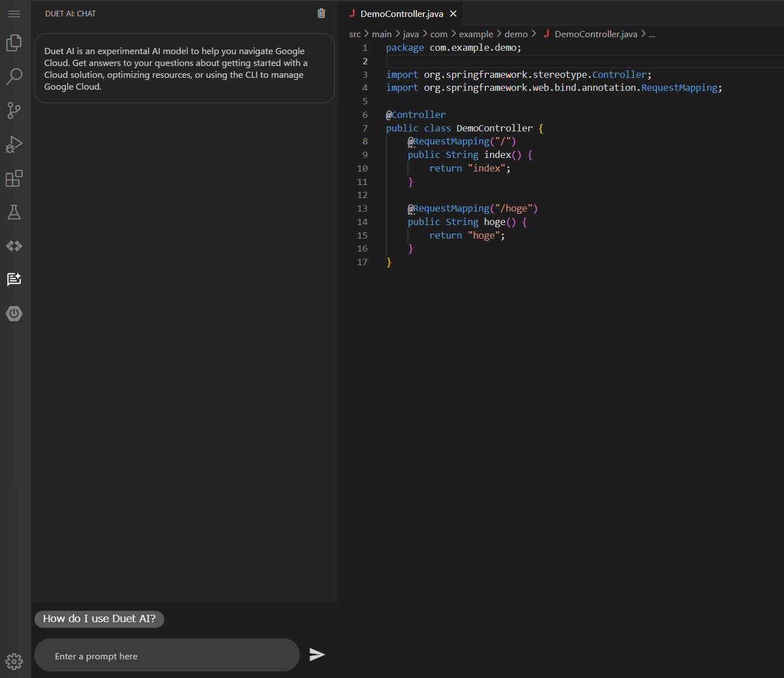Image resolution: width=784 pixels, height=678 pixels.
Task: Open the Testing flask view
Action: coord(14,212)
